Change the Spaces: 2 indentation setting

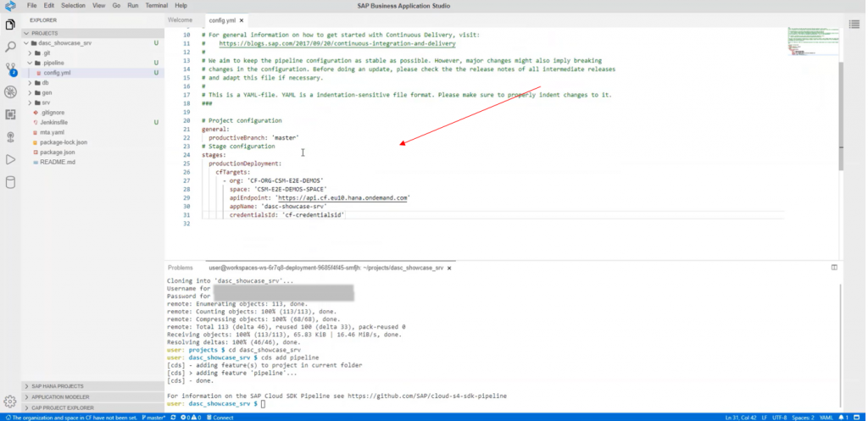tap(804, 418)
